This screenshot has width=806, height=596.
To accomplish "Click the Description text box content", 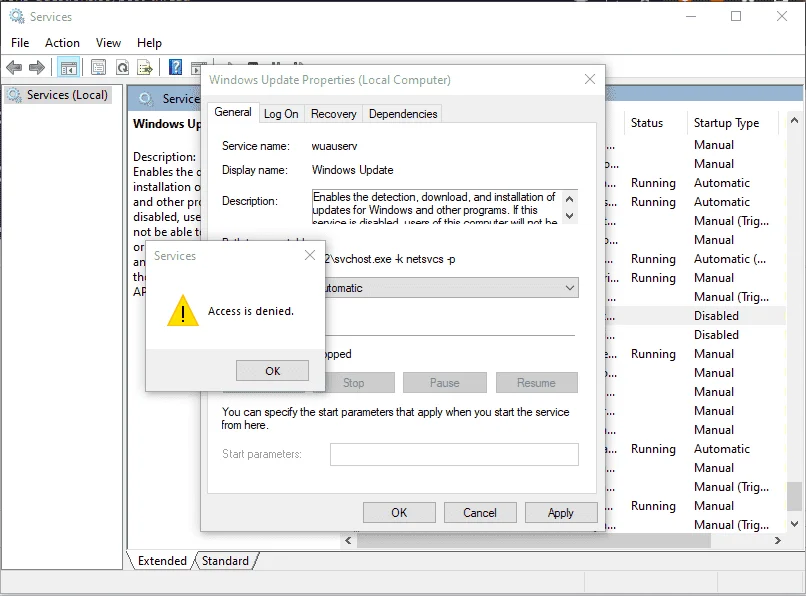I will [435, 207].
